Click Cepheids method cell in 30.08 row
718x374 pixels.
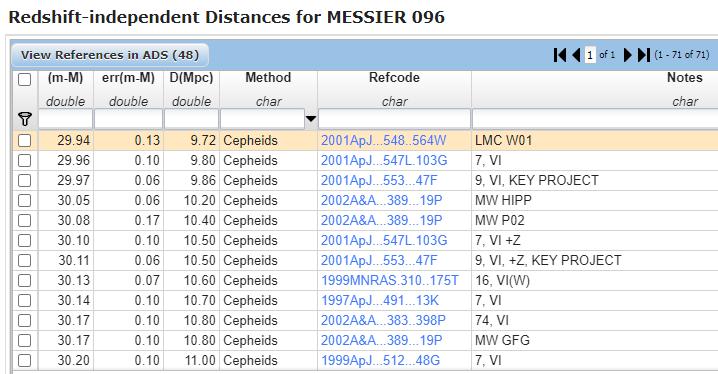point(268,221)
